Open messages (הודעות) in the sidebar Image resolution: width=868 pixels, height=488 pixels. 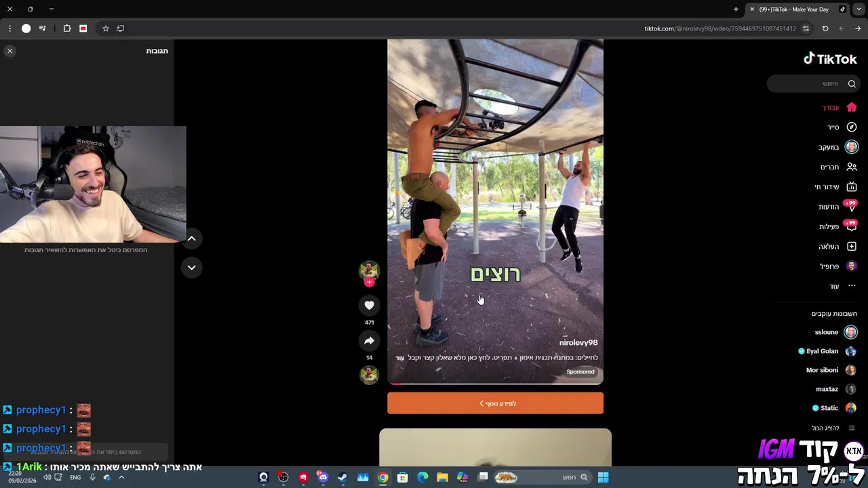(837, 207)
